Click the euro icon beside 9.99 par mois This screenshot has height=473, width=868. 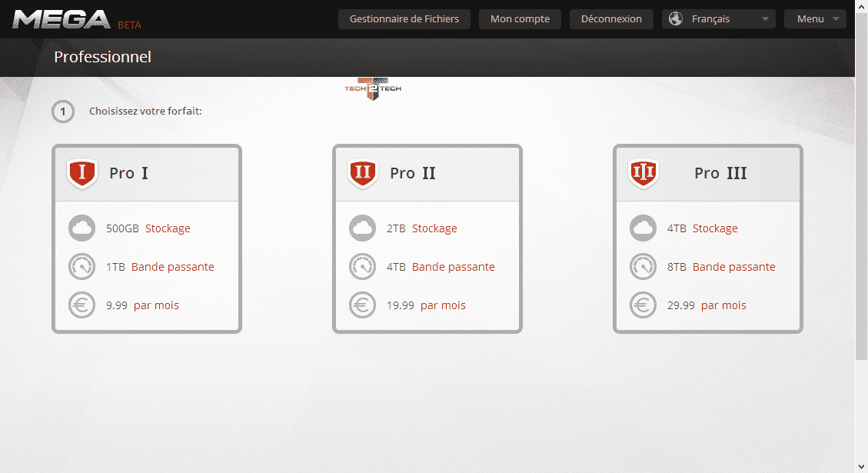click(x=82, y=305)
